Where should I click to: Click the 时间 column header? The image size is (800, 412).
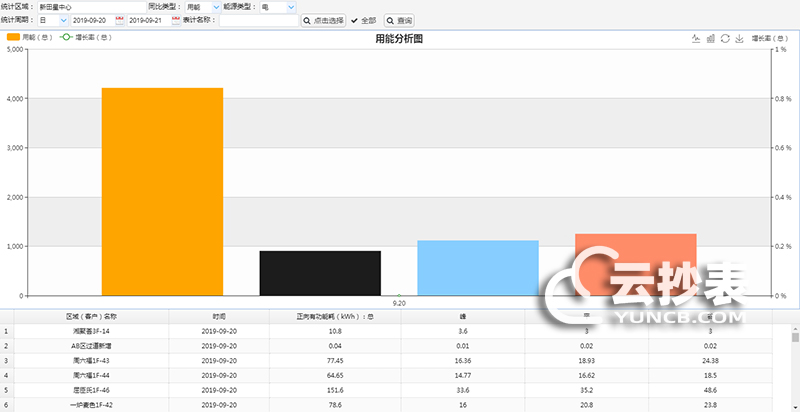(x=219, y=316)
